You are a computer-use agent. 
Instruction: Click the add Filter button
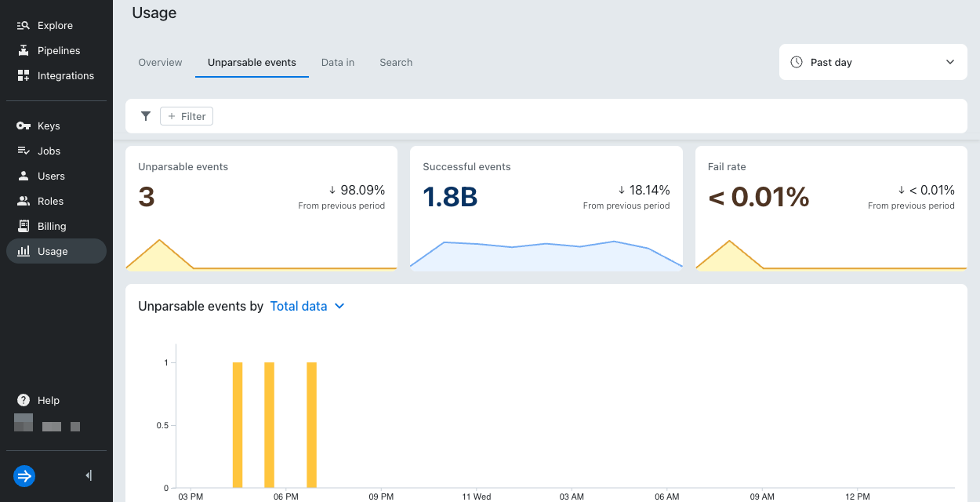coord(187,116)
